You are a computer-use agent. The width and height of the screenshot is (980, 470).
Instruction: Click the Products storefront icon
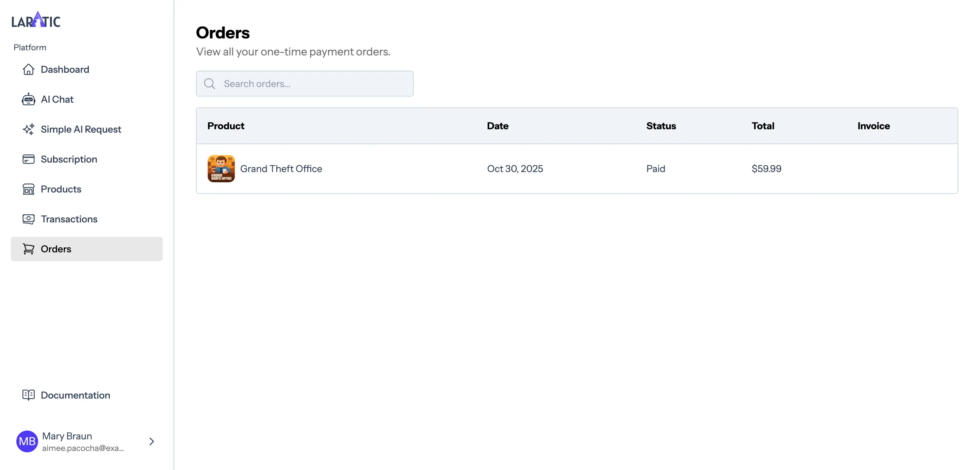[28, 189]
